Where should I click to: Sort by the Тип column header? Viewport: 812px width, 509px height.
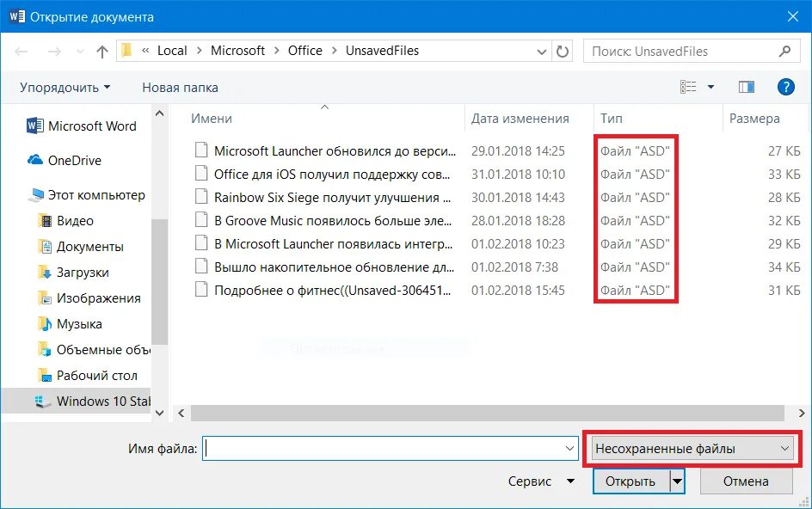tap(611, 119)
